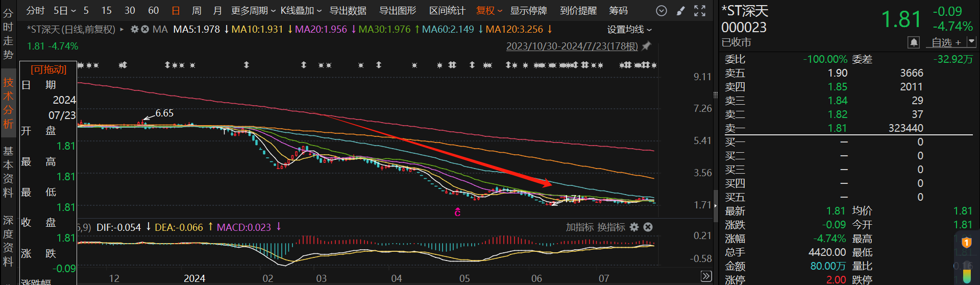Viewport: 980px width, 285px height.
Task: Click 导出图形 export image button
Action: click(398, 11)
